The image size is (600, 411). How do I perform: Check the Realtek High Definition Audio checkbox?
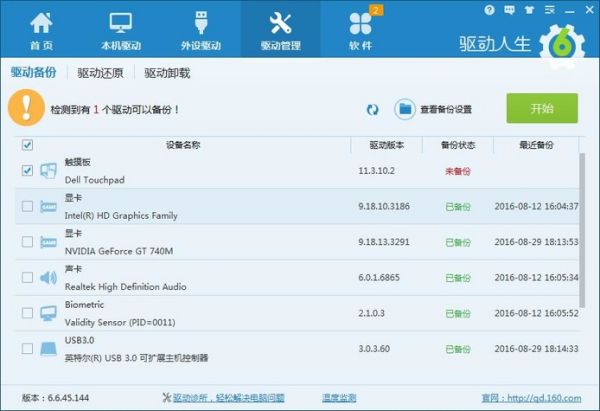click(x=27, y=278)
